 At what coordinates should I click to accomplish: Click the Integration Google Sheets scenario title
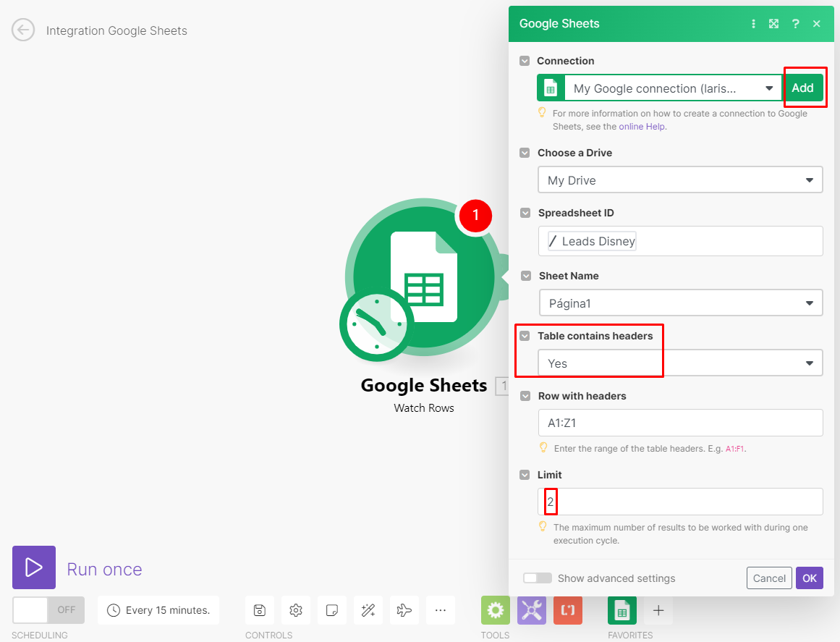coord(116,30)
